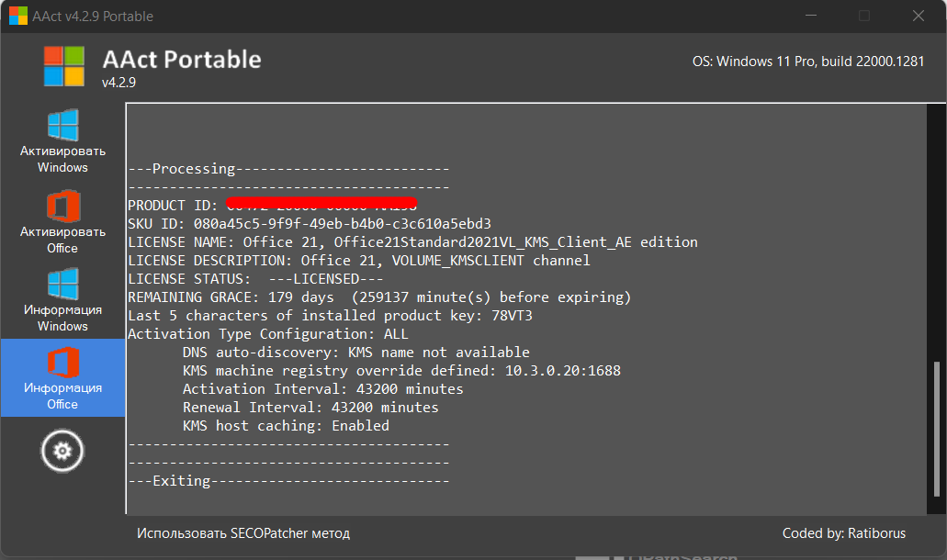The height and width of the screenshot is (560, 947).
Task: Click the Last 5 characters 78VT3 line
Action: pyautogui.click(x=330, y=316)
